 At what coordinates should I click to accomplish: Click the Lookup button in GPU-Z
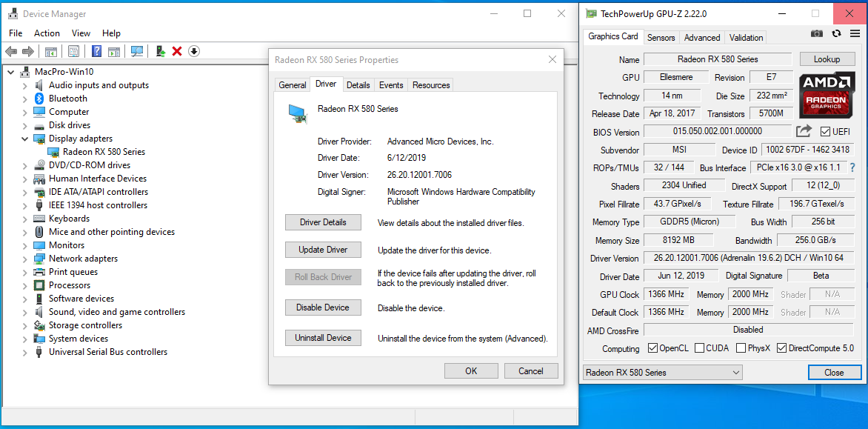point(827,59)
